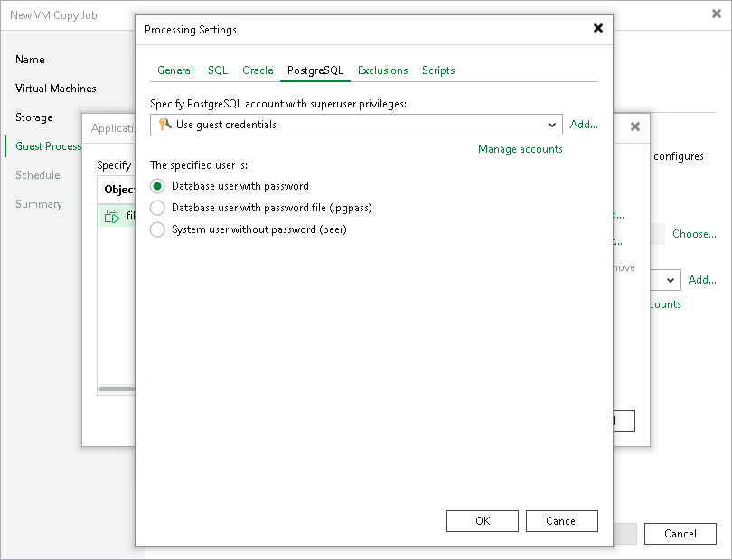Click the dropdown chevron for guest credentials
732x560 pixels.
tap(552, 125)
